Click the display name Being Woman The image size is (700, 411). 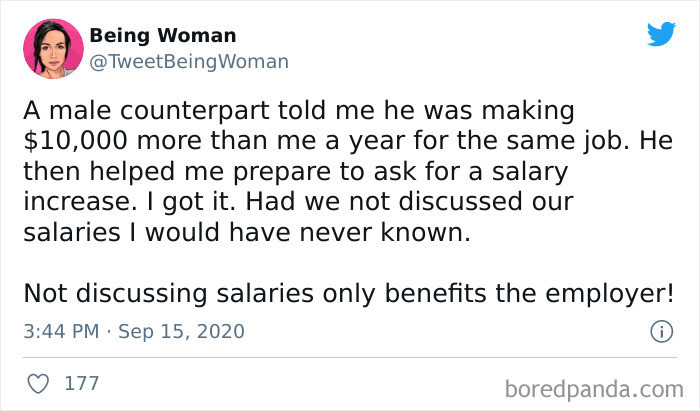[163, 36]
